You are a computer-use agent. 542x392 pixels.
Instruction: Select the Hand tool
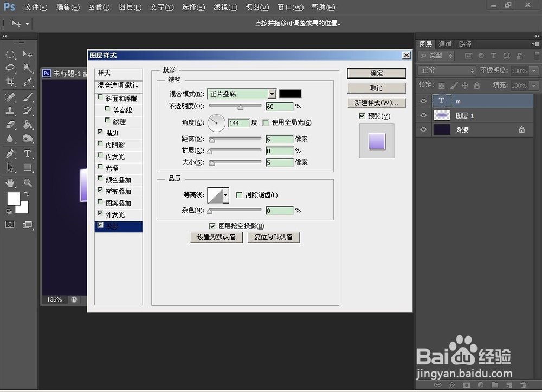pos(10,182)
